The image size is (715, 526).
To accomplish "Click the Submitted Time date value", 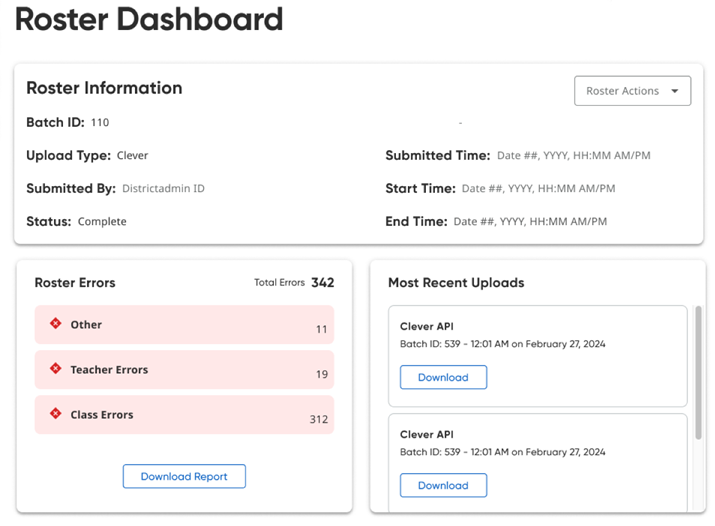I will point(574,155).
